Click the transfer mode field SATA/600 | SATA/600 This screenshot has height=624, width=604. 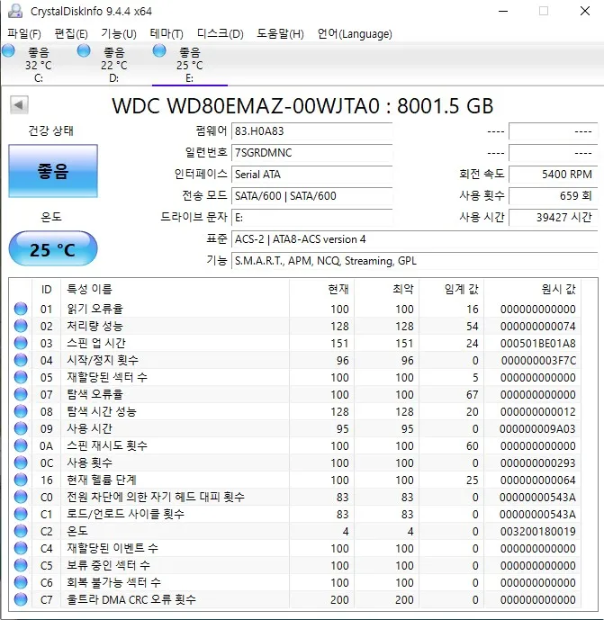click(x=312, y=196)
